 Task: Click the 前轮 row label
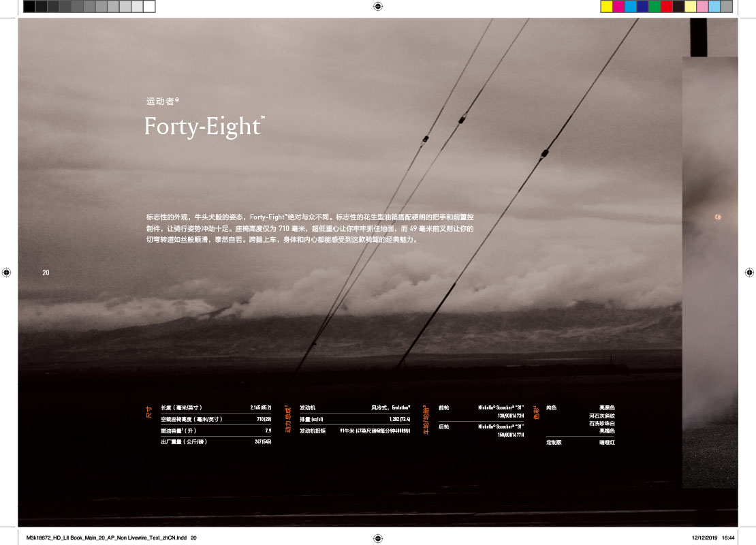tap(443, 408)
